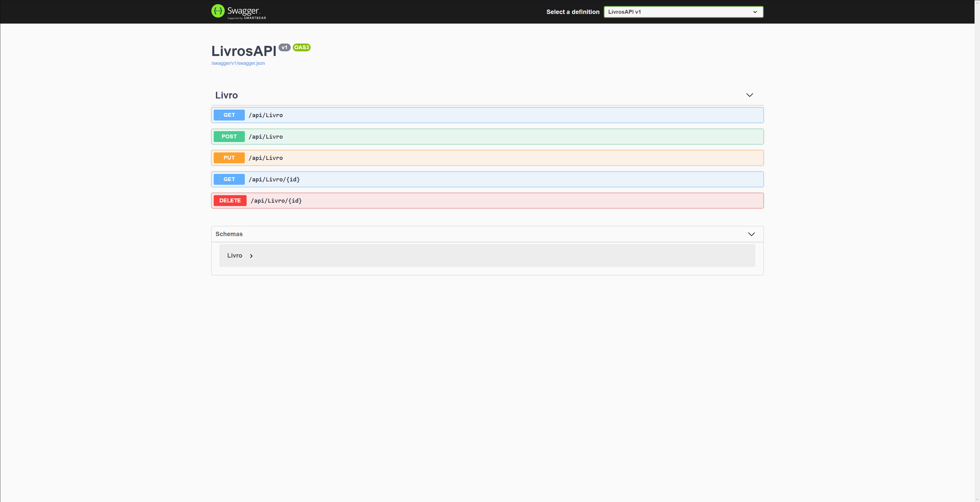The image size is (980, 502).
Task: Click the Select a definition label
Action: [x=573, y=12]
